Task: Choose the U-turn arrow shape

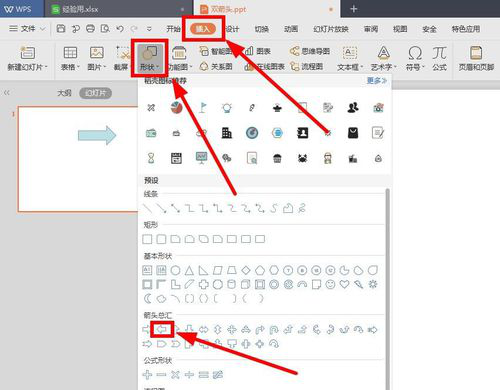Action: pyautogui.click(x=274, y=330)
